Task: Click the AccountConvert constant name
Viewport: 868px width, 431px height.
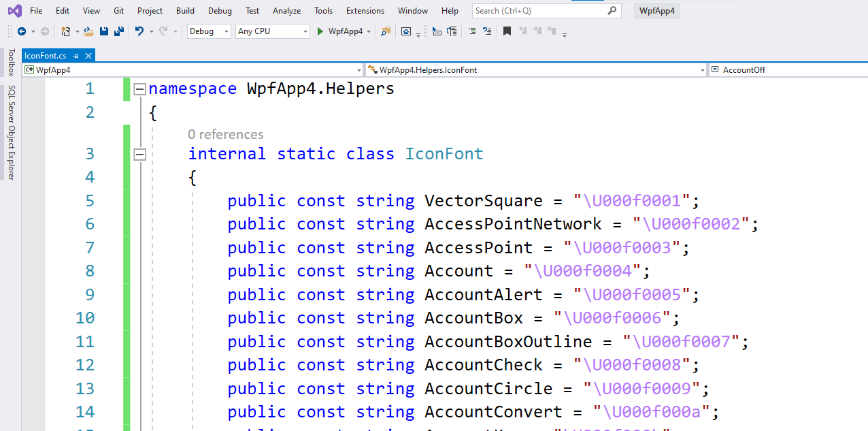Action: coord(493,412)
